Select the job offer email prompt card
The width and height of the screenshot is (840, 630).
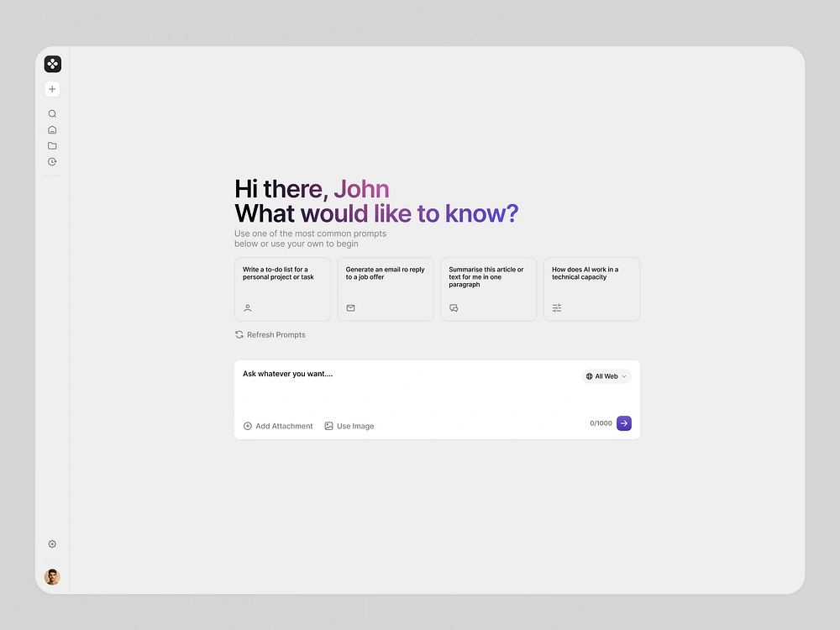coord(386,289)
